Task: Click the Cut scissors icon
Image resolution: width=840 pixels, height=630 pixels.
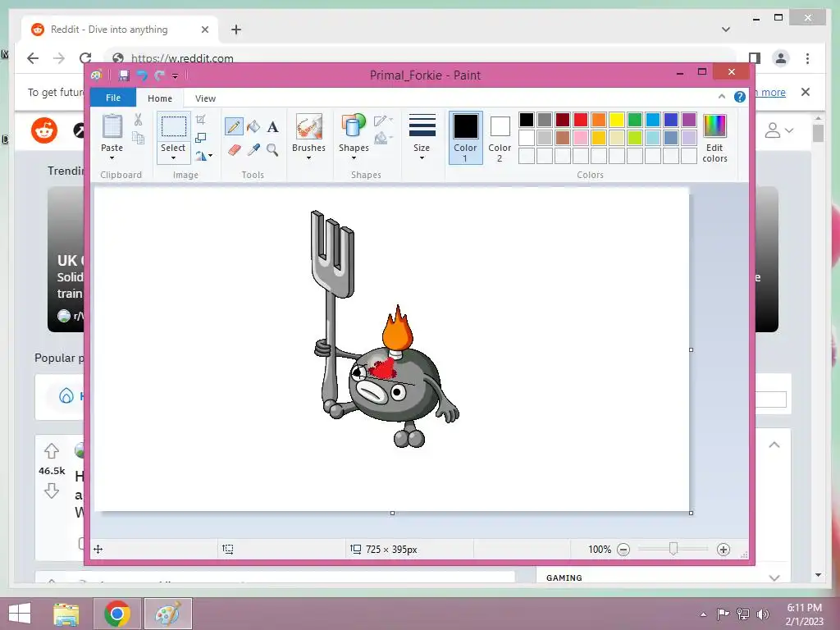Action: pos(138,120)
